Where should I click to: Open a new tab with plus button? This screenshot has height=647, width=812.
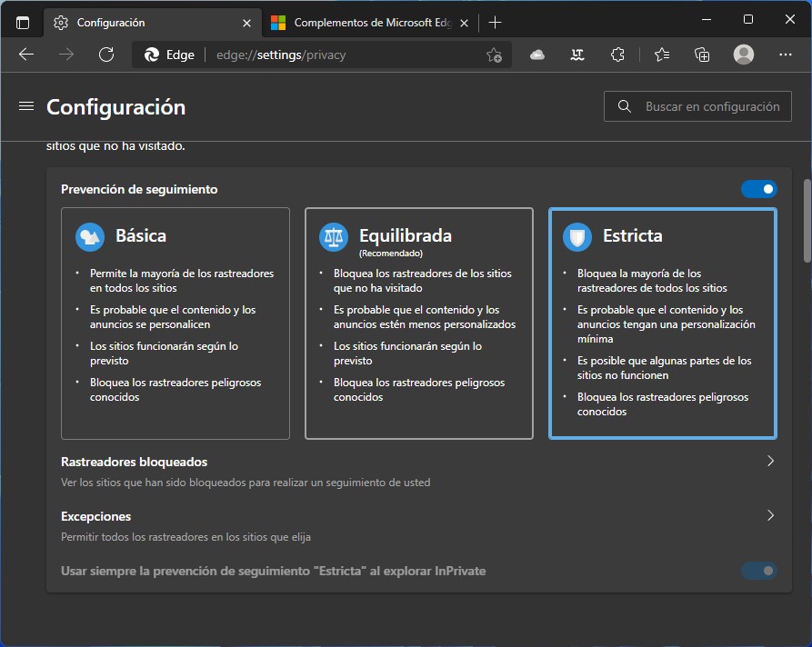coord(495,22)
